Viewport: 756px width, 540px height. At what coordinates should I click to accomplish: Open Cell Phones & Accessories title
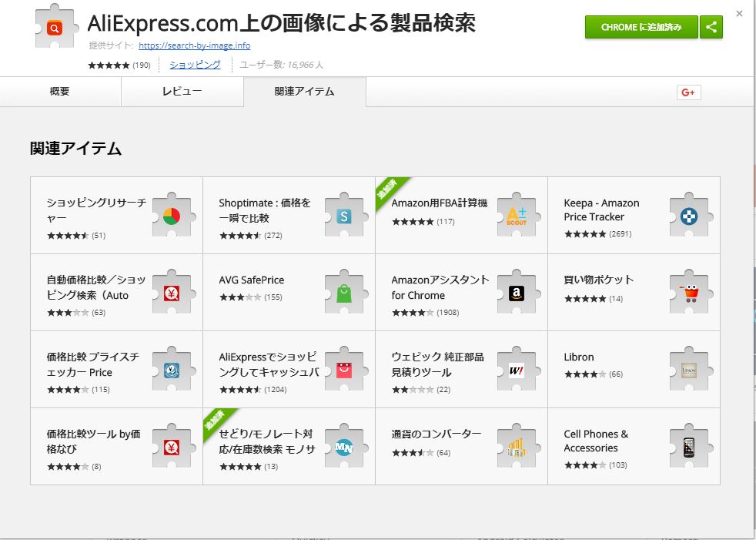tap(596, 441)
